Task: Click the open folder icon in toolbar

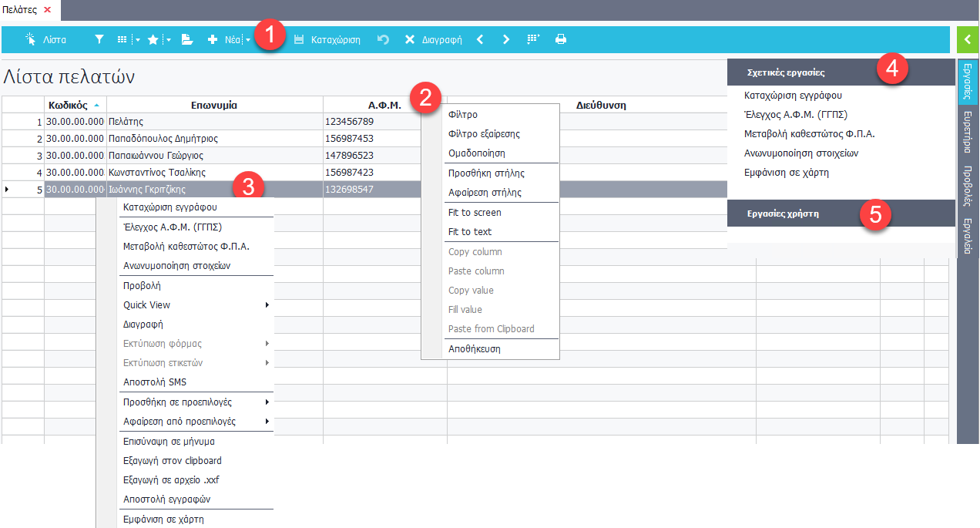Action: (x=186, y=39)
